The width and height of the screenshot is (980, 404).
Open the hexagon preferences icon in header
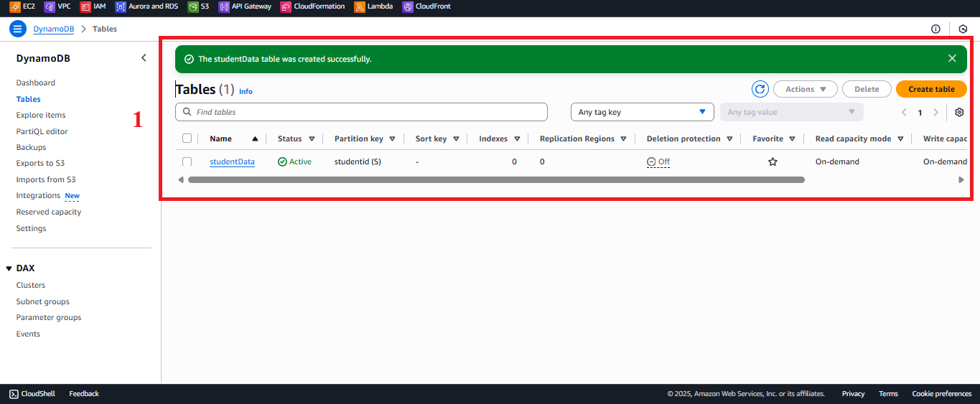(963, 29)
